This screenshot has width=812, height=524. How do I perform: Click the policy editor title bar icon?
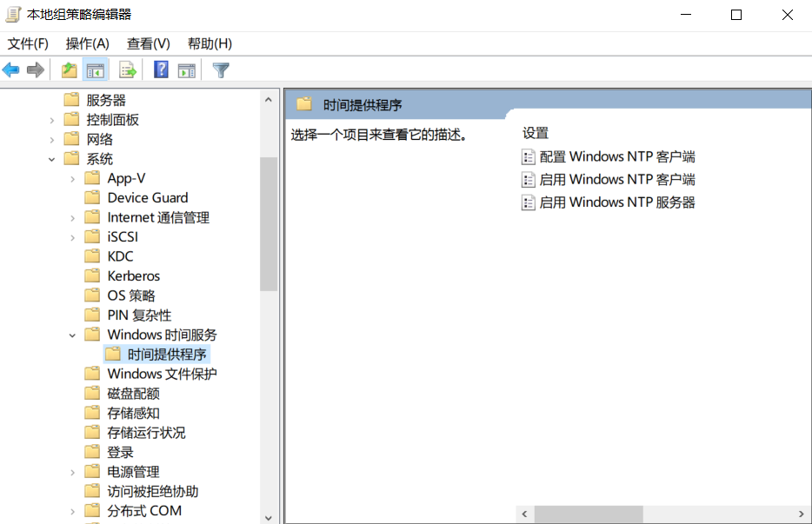13,15
